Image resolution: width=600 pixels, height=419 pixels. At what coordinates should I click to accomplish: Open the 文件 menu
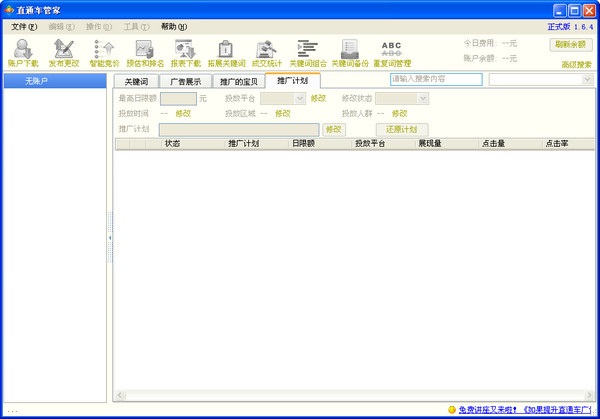point(24,26)
